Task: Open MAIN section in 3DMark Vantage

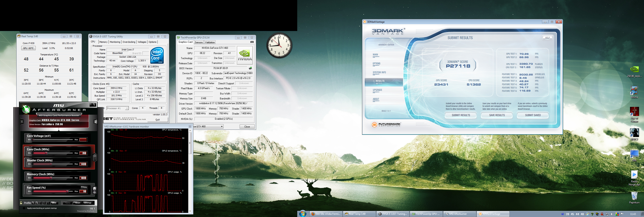Action: coord(375,55)
